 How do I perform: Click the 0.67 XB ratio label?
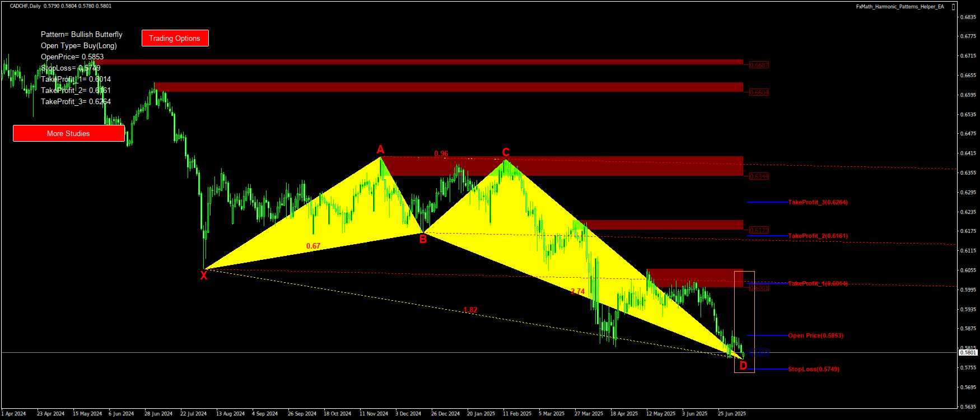[x=313, y=246]
